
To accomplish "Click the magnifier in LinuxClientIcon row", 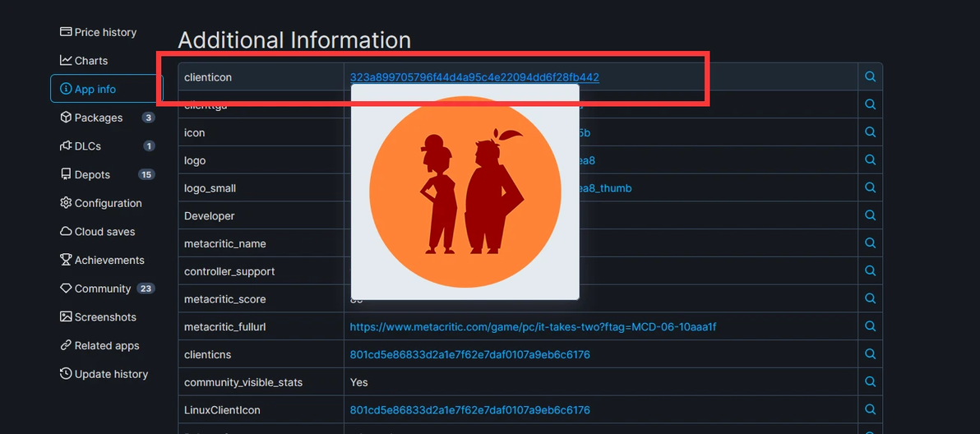I will click(870, 409).
